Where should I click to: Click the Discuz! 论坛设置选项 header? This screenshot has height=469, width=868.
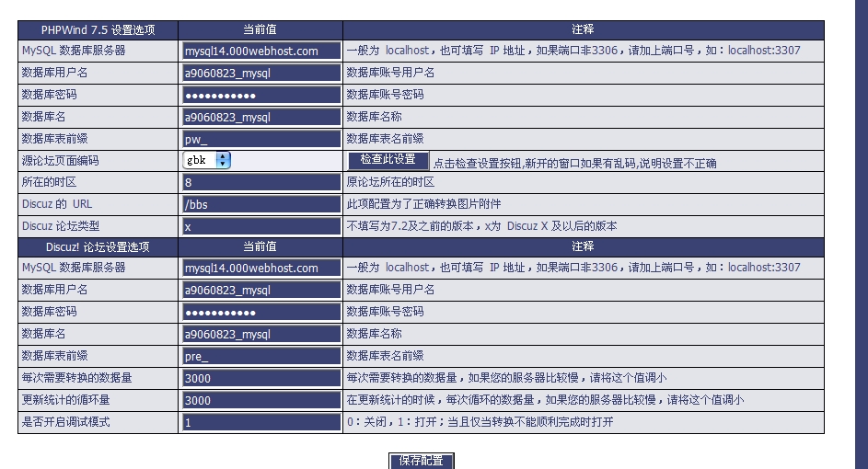coord(98,246)
